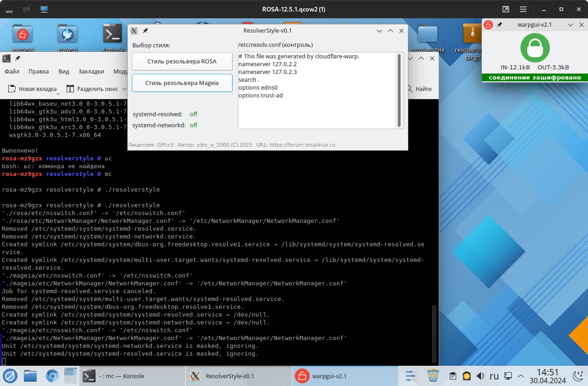Apply the ROSA resolver style
This screenshot has height=386, width=588.
182,61
